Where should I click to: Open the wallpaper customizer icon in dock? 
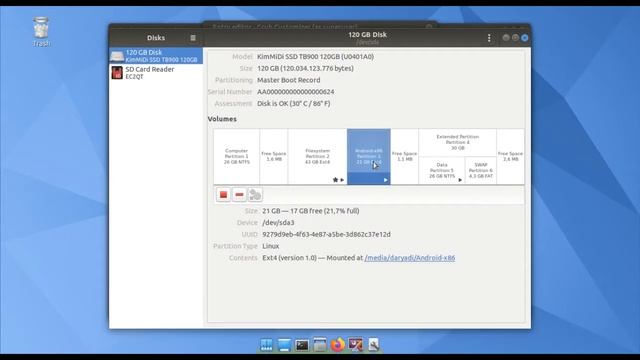click(356, 345)
